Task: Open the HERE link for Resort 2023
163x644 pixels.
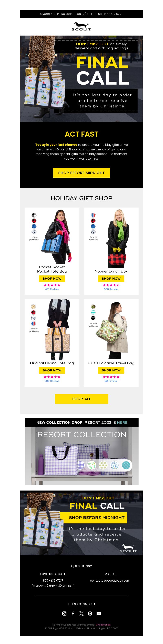Action: pyautogui.click(x=122, y=422)
